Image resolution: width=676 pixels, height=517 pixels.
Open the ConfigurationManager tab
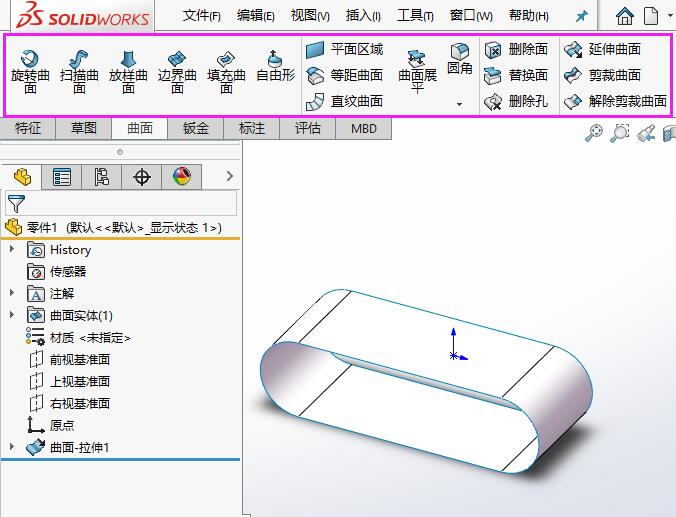pos(102,177)
